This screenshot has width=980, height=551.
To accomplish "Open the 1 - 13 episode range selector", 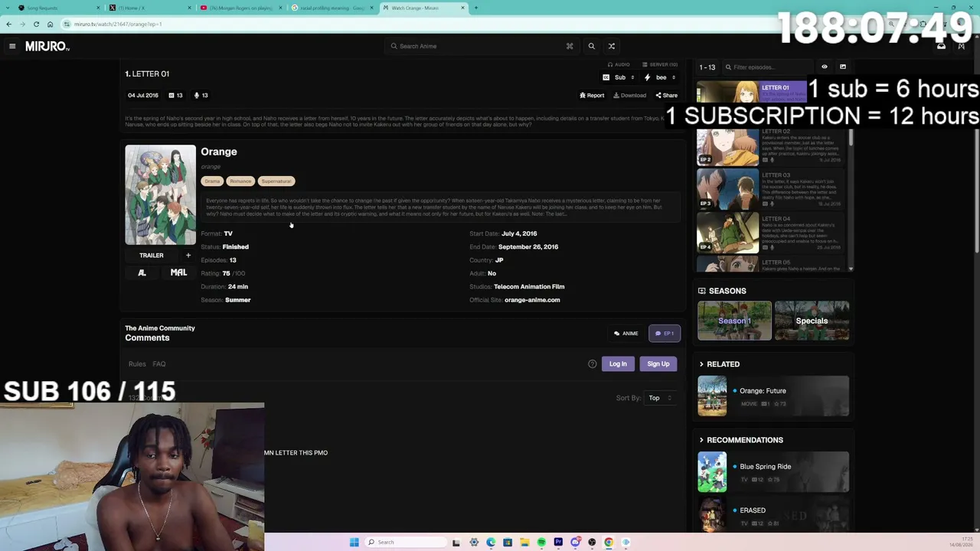I will (707, 67).
